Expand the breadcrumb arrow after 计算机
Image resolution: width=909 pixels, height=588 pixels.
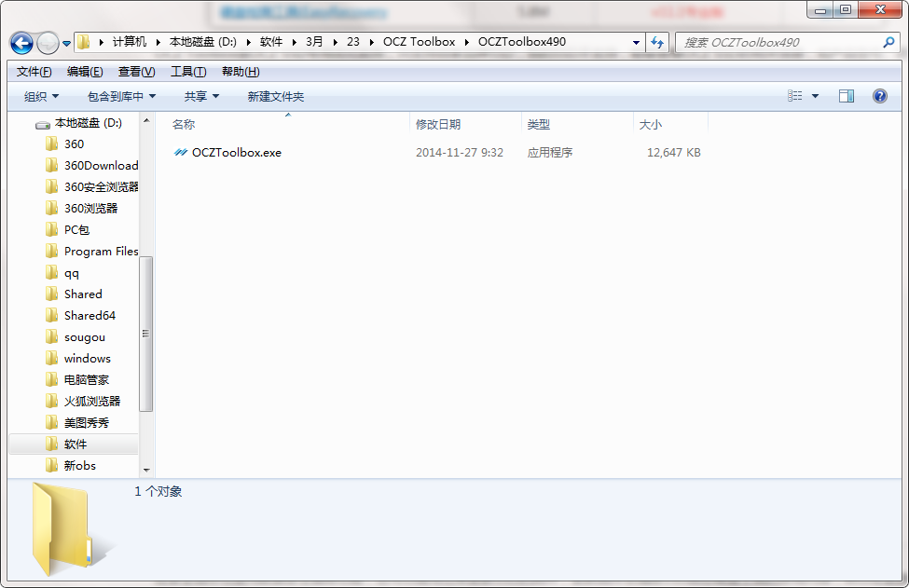pyautogui.click(x=158, y=42)
